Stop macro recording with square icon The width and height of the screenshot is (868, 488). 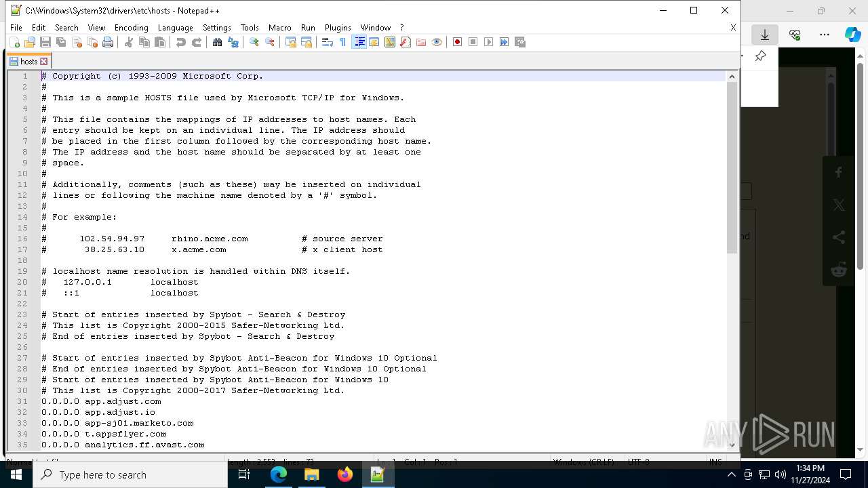[x=473, y=42]
